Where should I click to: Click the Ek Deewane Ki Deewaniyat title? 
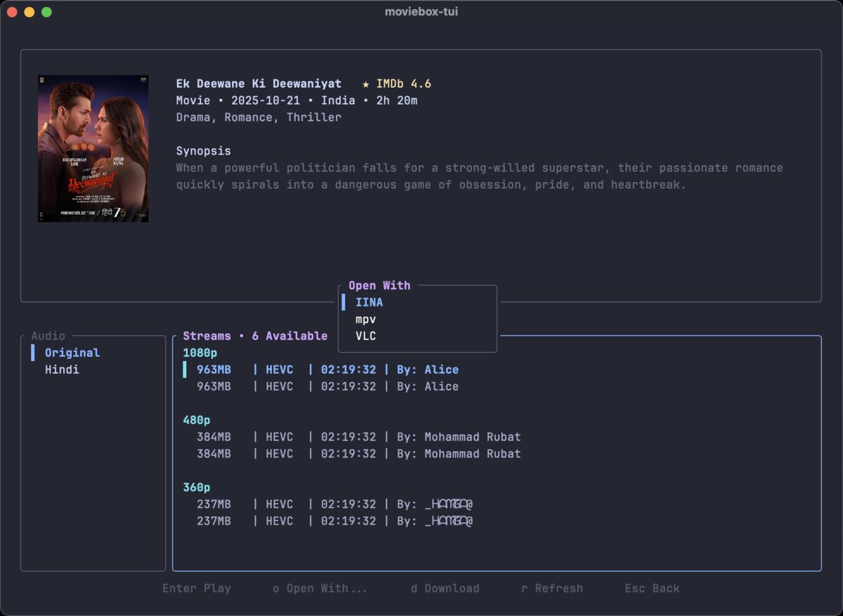coord(259,84)
